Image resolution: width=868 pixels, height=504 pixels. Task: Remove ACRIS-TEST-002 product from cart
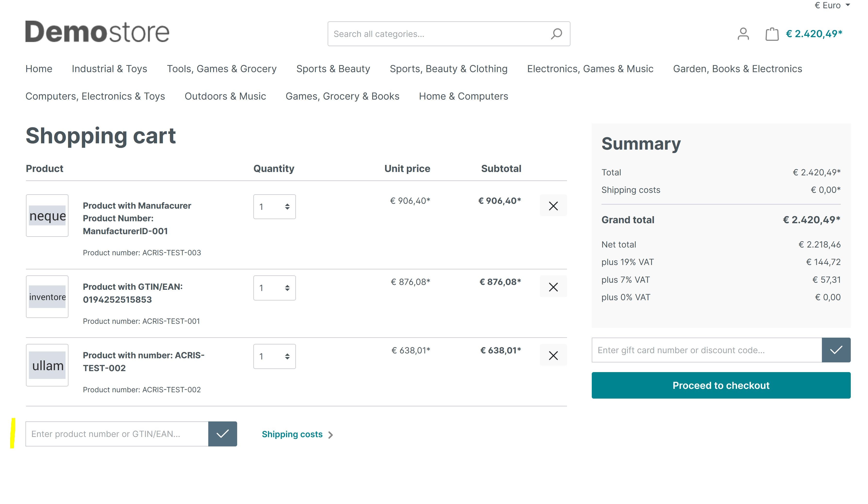pyautogui.click(x=553, y=355)
